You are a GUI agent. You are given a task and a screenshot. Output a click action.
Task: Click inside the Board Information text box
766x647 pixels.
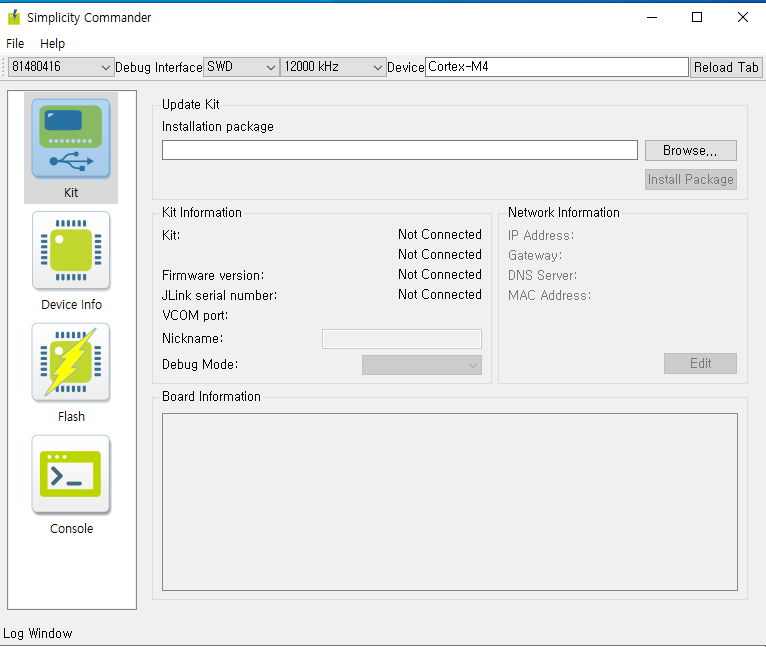(449, 502)
